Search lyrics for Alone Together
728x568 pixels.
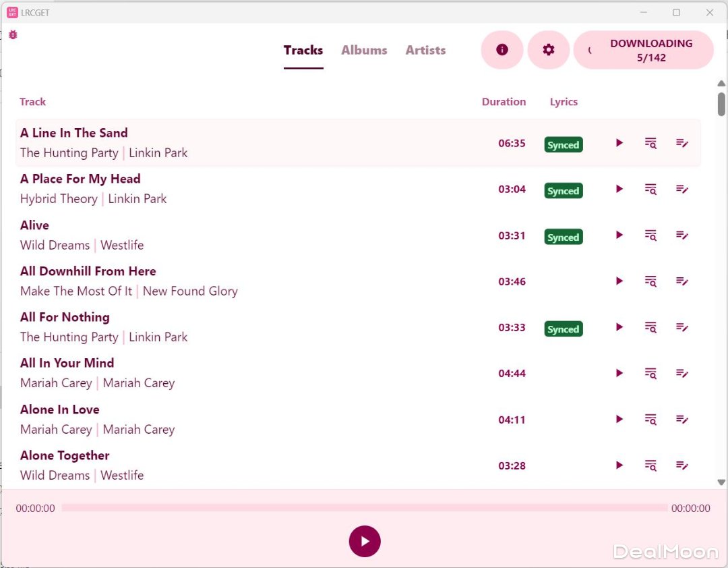pyautogui.click(x=650, y=465)
